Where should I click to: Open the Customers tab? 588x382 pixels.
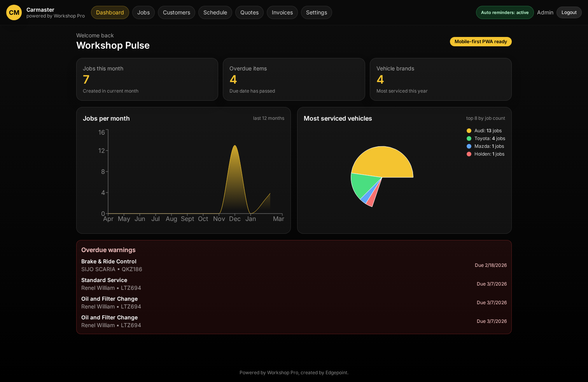pos(177,12)
